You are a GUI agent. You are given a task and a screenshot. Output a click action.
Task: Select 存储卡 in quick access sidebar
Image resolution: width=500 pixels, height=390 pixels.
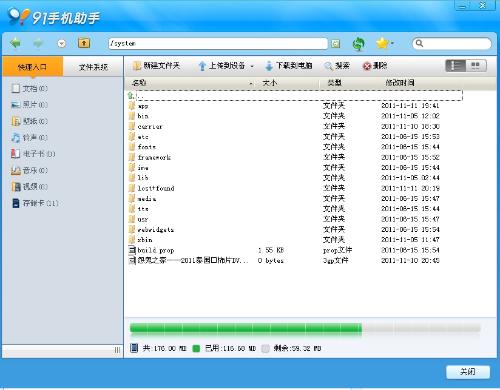(x=35, y=203)
